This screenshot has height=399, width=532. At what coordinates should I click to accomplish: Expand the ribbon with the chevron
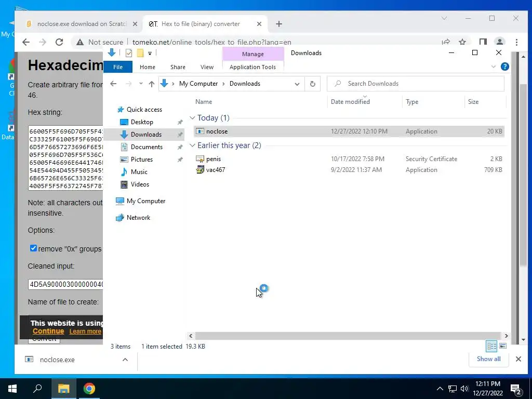point(494,67)
